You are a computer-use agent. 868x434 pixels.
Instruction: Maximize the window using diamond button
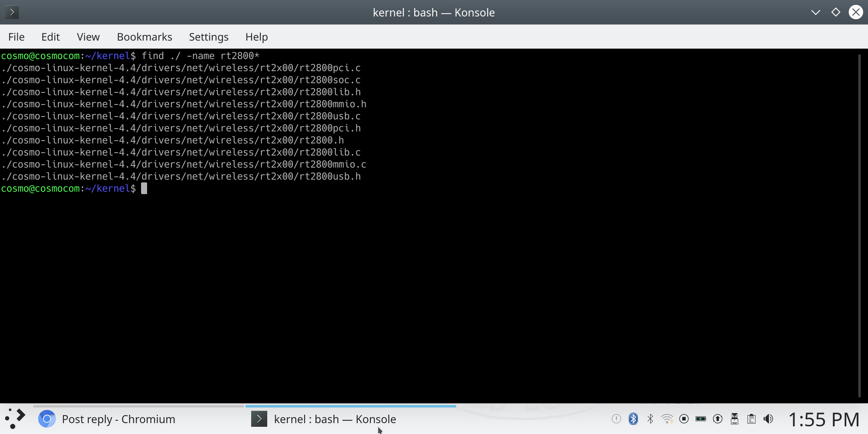pyautogui.click(x=836, y=12)
